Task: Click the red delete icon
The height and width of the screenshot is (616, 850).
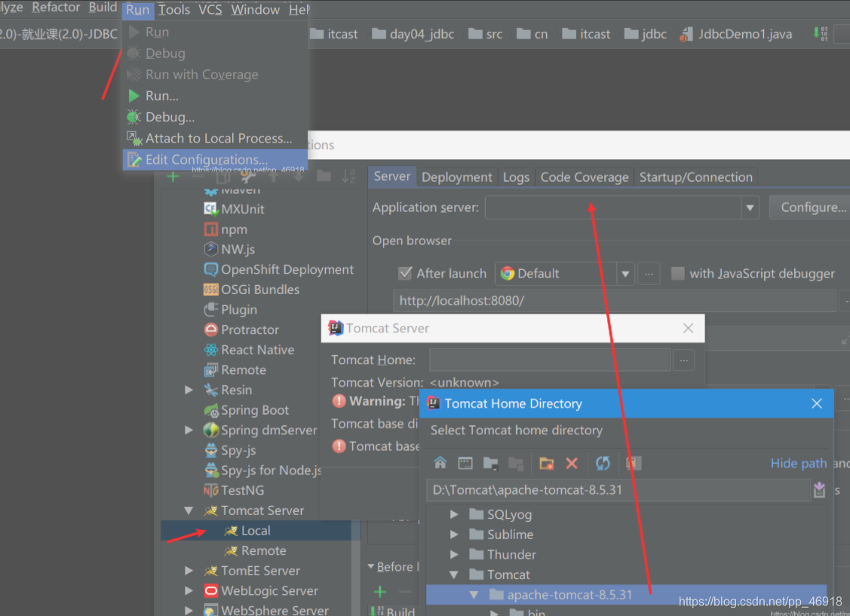Action: [x=572, y=463]
